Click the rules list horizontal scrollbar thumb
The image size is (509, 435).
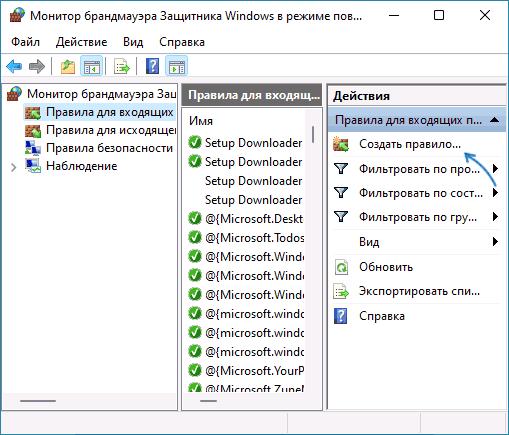[208, 401]
